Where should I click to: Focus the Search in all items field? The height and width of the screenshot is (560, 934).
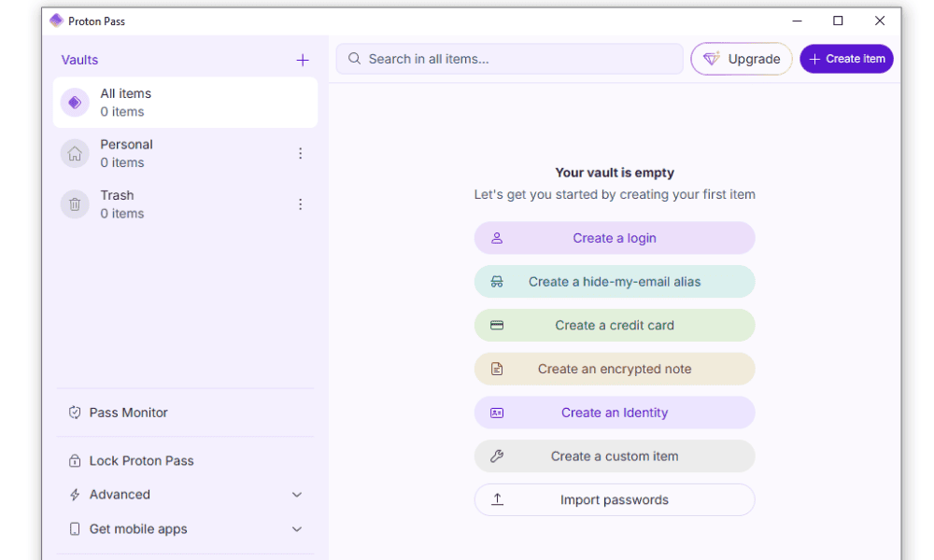click(518, 59)
